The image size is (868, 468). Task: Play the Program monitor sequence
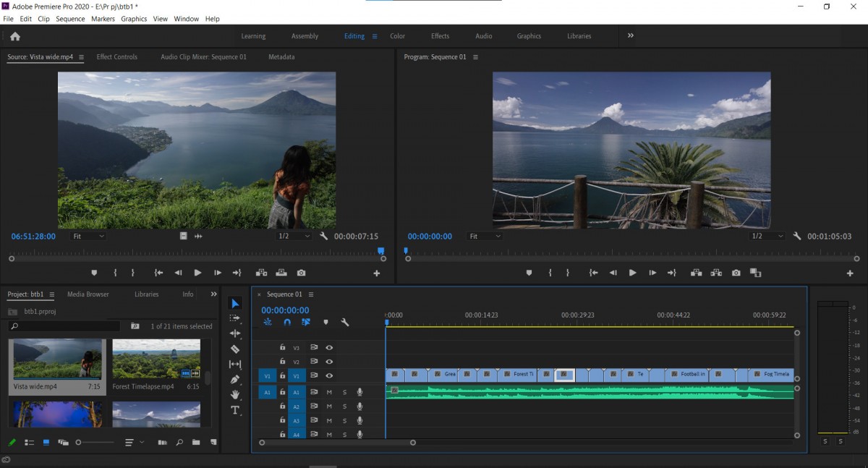632,273
